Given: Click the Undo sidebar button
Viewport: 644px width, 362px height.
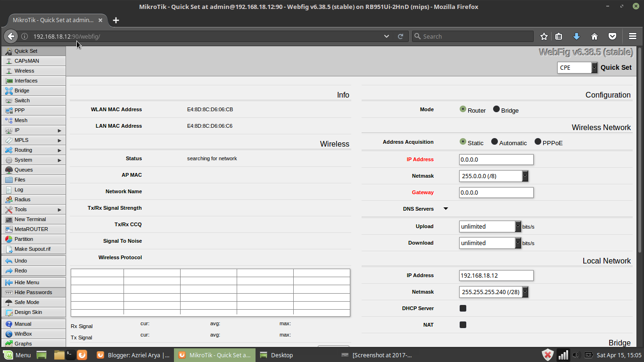Looking at the screenshot, I should pos(33,261).
